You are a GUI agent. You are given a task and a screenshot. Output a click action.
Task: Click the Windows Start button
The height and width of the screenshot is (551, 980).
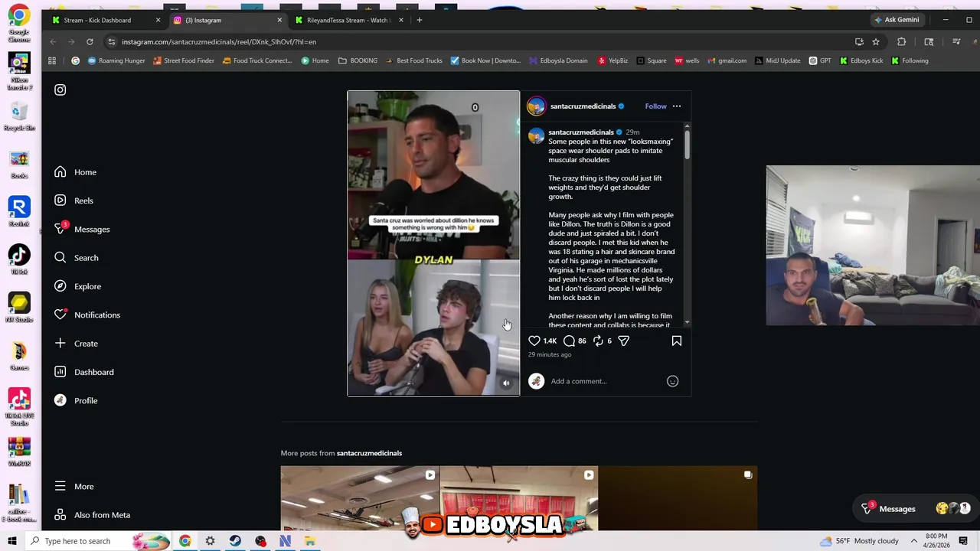pyautogui.click(x=12, y=541)
